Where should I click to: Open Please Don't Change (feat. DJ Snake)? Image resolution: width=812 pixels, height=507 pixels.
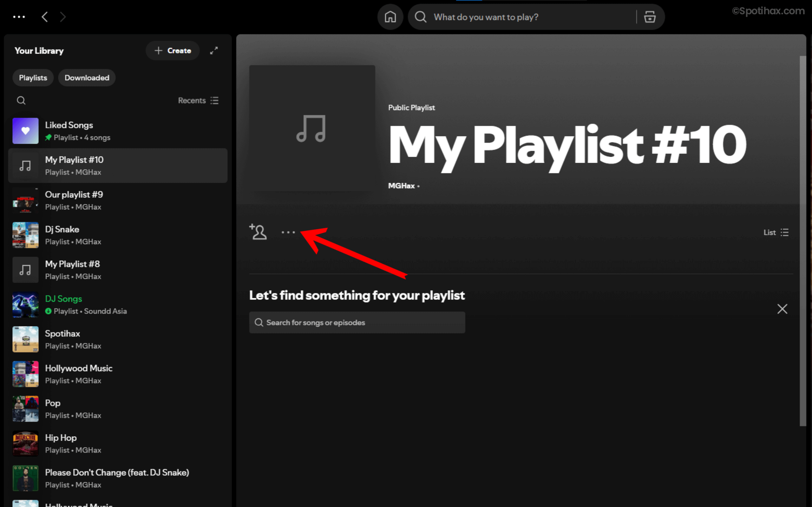tap(118, 478)
